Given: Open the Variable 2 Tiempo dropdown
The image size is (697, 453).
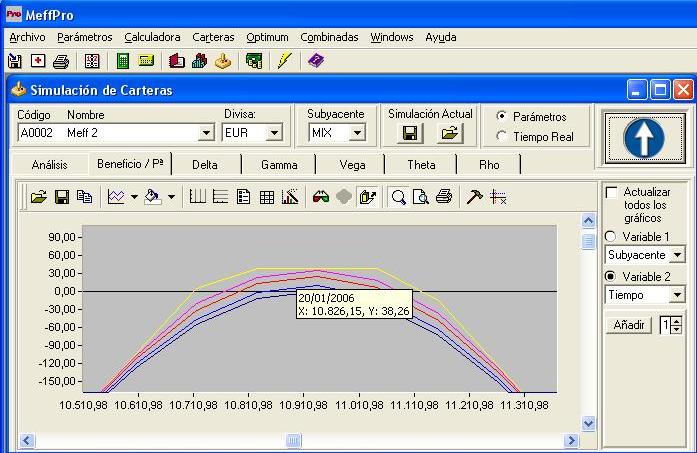Looking at the screenshot, I should click(677, 295).
